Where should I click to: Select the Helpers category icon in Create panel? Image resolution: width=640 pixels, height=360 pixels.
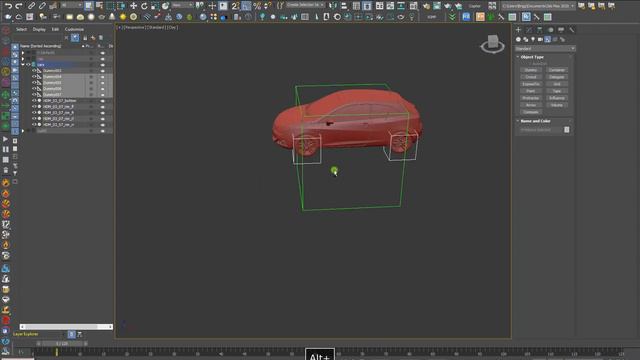point(548,40)
